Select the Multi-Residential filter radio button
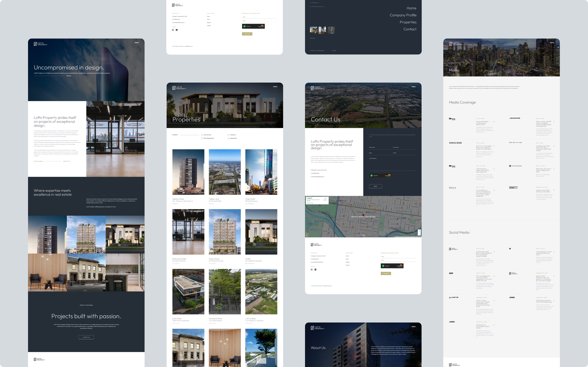 [202, 138]
